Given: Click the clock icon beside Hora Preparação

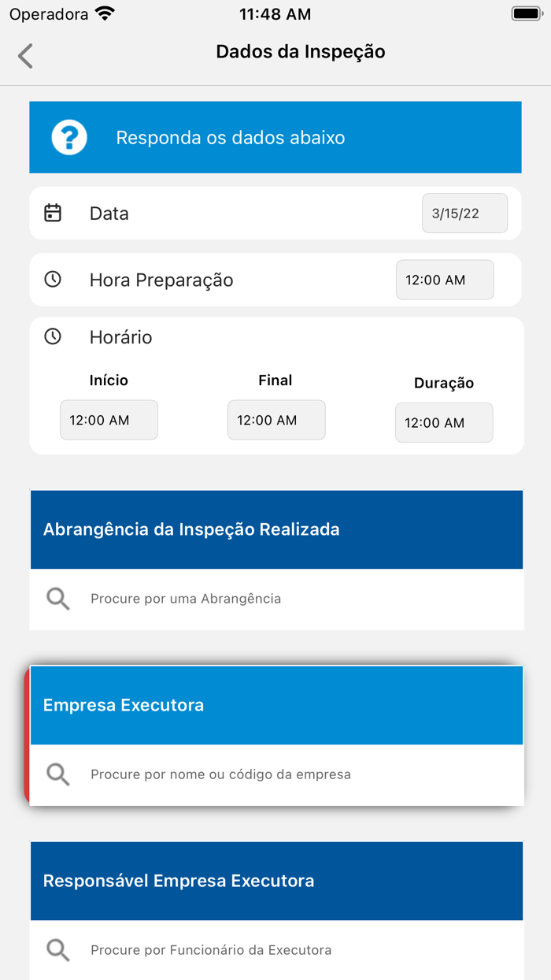Looking at the screenshot, I should (x=53, y=279).
